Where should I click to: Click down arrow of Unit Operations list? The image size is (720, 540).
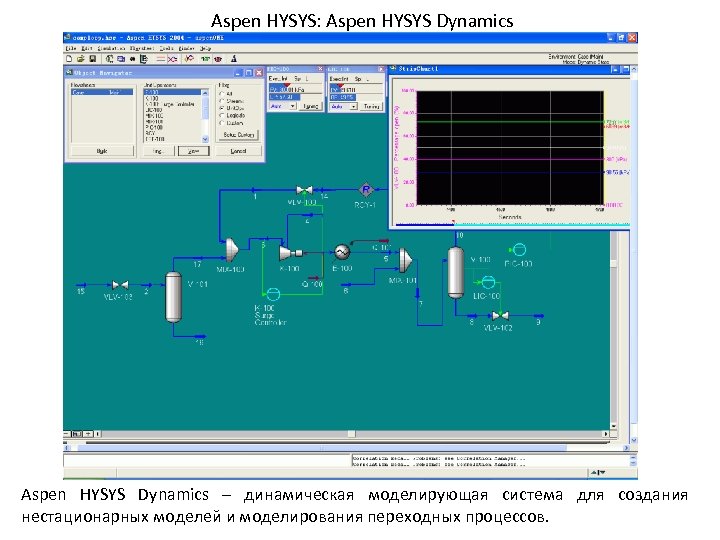(205, 139)
